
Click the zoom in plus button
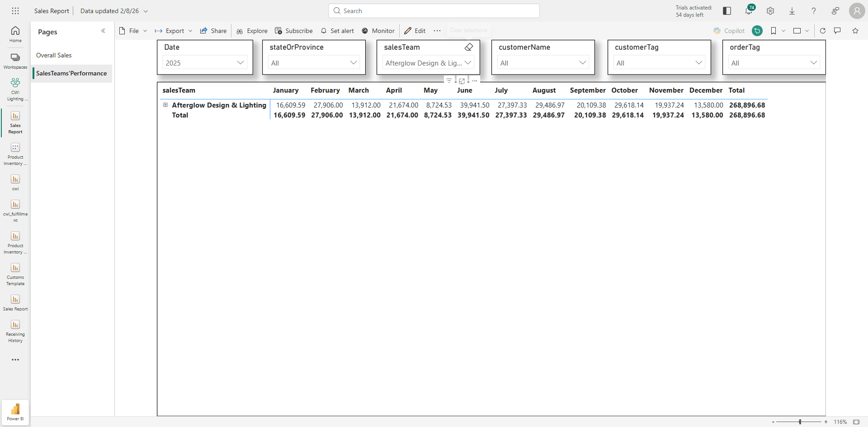pyautogui.click(x=826, y=422)
